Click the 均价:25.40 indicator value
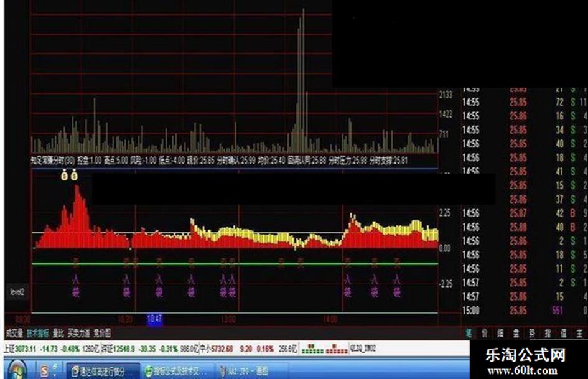This screenshot has width=588, height=379. (x=271, y=161)
